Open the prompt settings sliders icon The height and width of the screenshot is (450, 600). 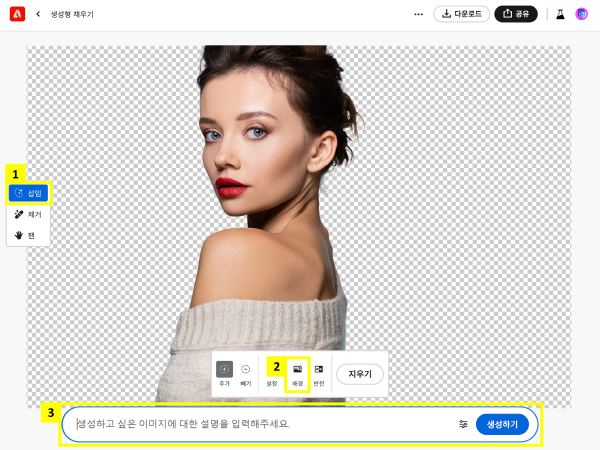463,424
